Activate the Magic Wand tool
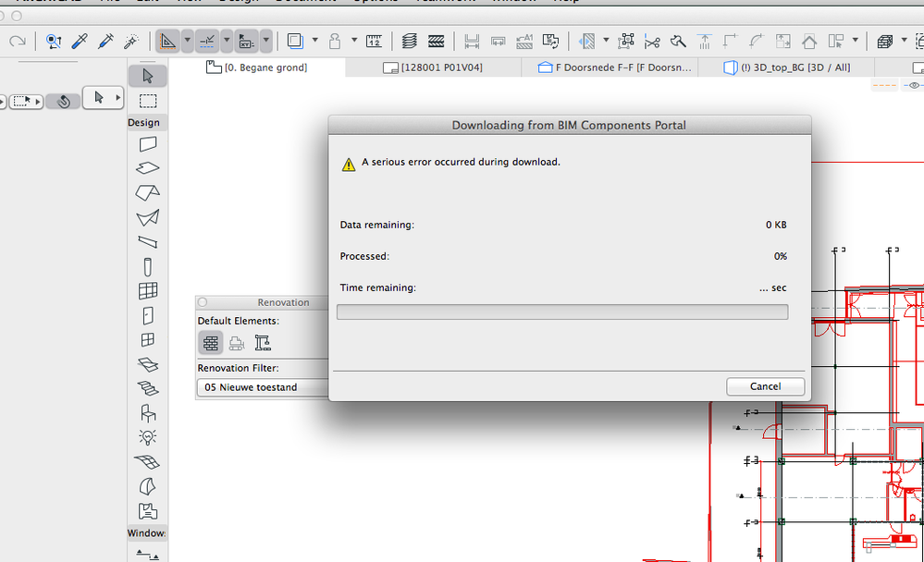The height and width of the screenshot is (562, 924). (x=130, y=41)
